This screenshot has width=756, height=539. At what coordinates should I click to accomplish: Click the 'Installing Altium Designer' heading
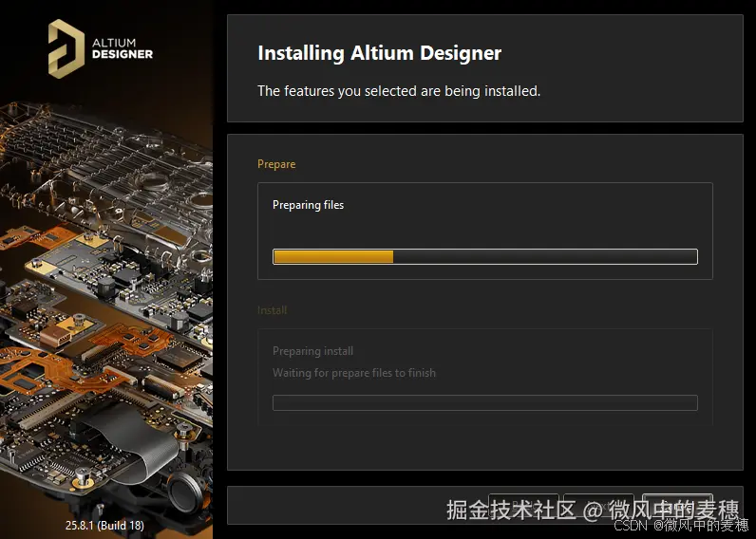pos(380,53)
